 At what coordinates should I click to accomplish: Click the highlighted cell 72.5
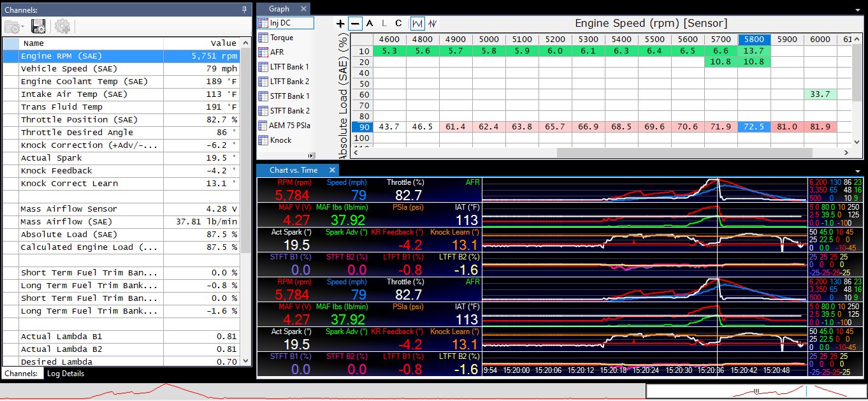755,127
